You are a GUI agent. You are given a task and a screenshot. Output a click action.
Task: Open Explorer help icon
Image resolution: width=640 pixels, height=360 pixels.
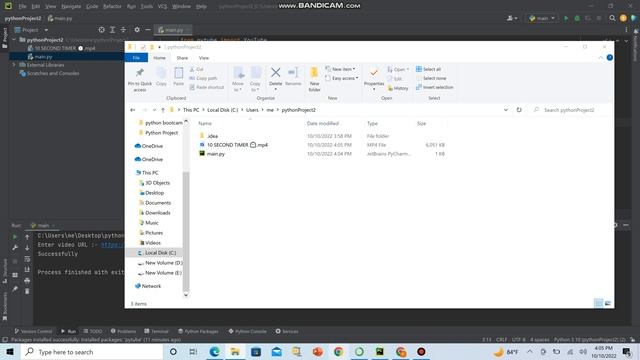[x=609, y=58]
